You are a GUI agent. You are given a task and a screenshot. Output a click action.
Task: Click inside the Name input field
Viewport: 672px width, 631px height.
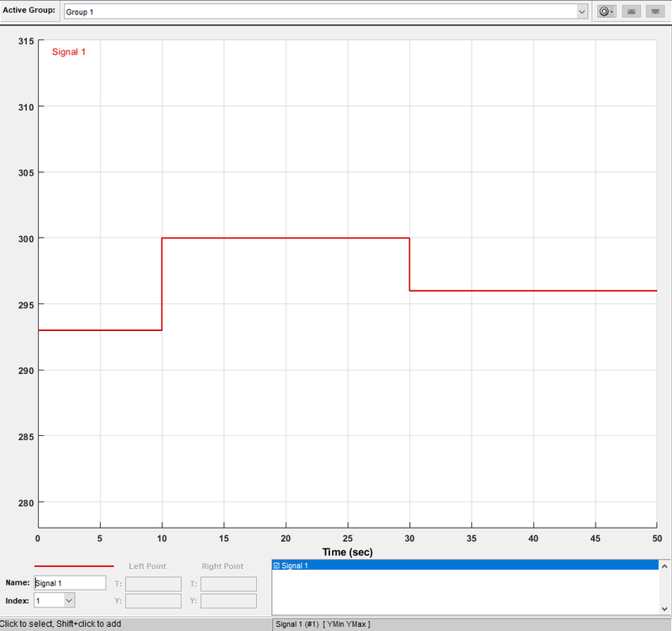(x=70, y=582)
